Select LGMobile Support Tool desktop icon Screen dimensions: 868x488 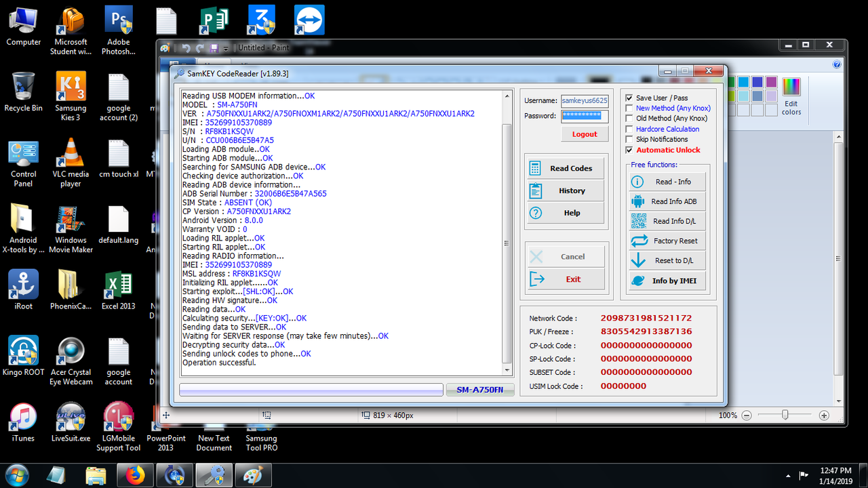tap(118, 428)
